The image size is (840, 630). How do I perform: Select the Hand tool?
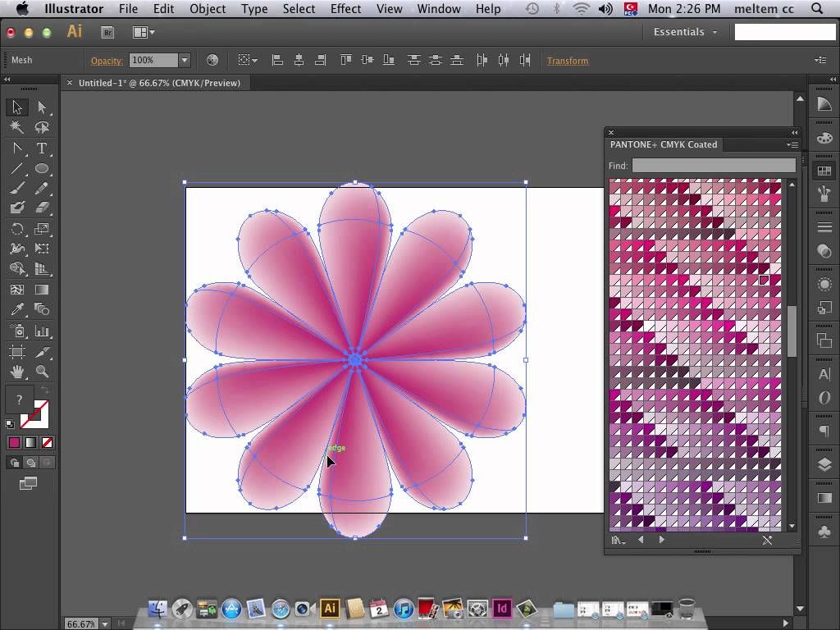click(x=17, y=372)
